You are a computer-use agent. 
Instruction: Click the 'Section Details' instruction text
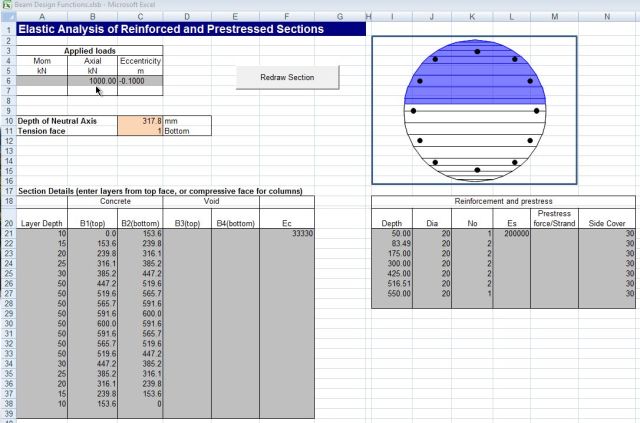click(x=160, y=191)
